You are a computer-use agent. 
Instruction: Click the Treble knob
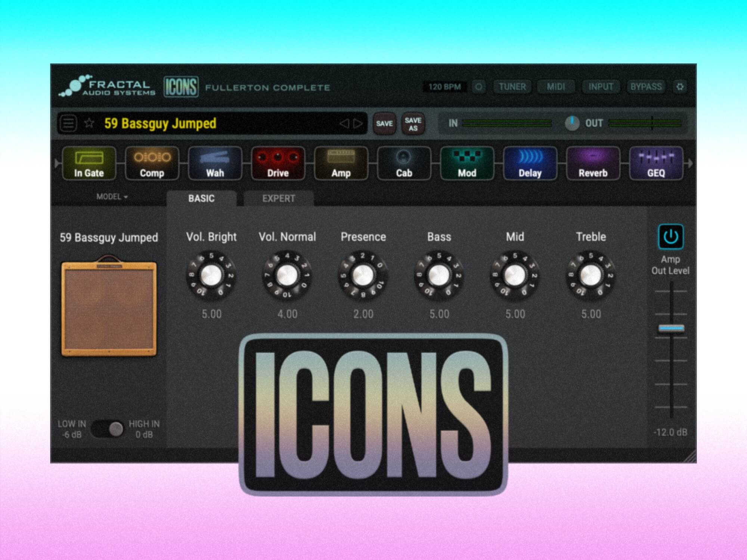pyautogui.click(x=591, y=276)
